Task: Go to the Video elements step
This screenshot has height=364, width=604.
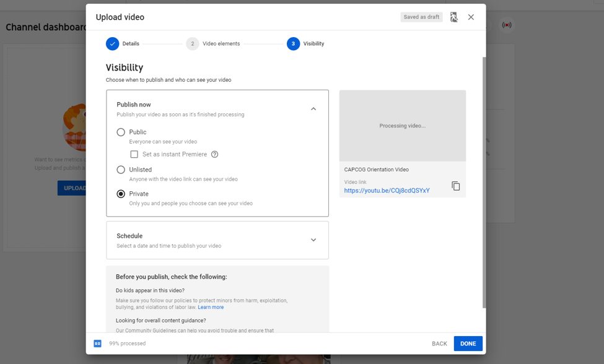Action: 213,43
